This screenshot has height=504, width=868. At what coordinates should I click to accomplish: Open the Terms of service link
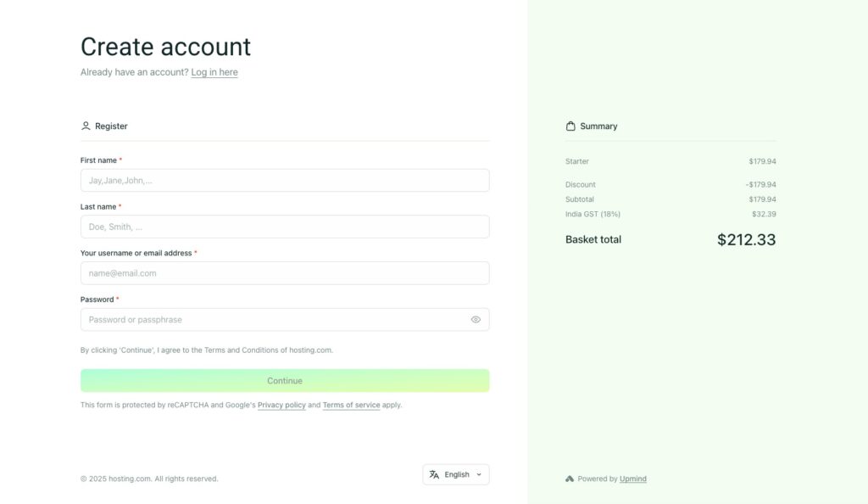click(351, 405)
